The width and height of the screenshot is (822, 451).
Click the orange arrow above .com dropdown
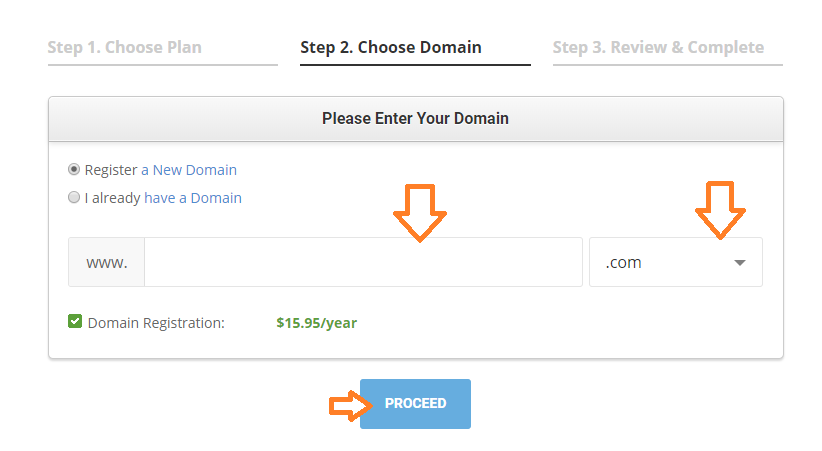click(720, 210)
